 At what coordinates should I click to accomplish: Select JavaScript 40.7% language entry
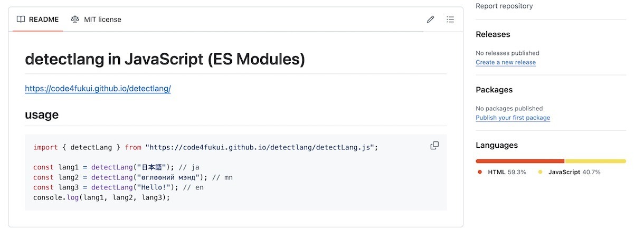point(570,172)
